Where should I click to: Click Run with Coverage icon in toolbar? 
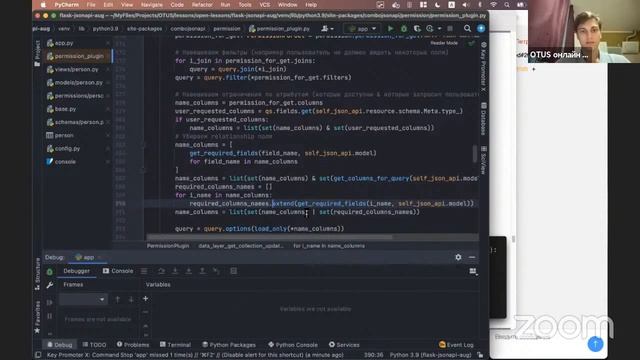(417, 29)
